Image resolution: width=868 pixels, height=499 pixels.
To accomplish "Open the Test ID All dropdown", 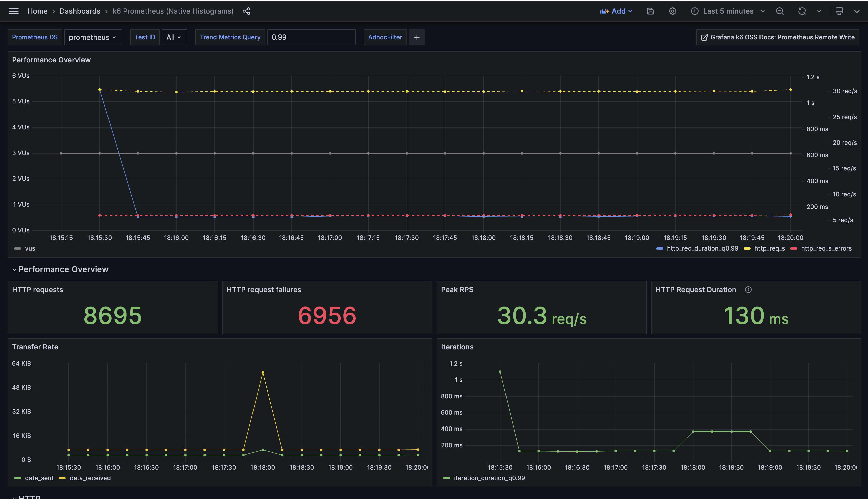I will coord(174,37).
